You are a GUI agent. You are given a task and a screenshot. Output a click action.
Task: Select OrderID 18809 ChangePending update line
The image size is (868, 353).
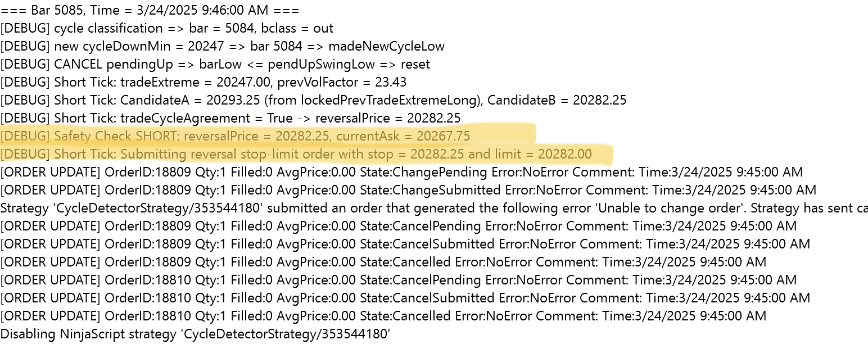[401, 172]
